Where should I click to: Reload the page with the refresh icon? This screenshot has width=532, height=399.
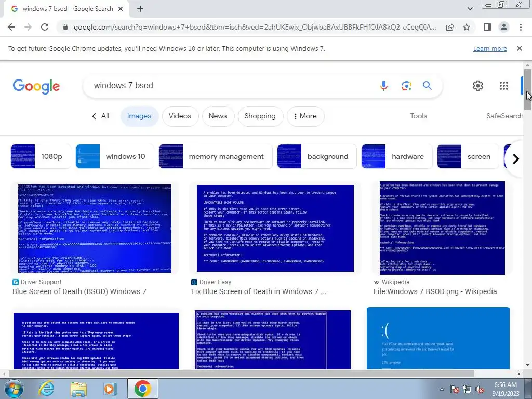coord(45,27)
